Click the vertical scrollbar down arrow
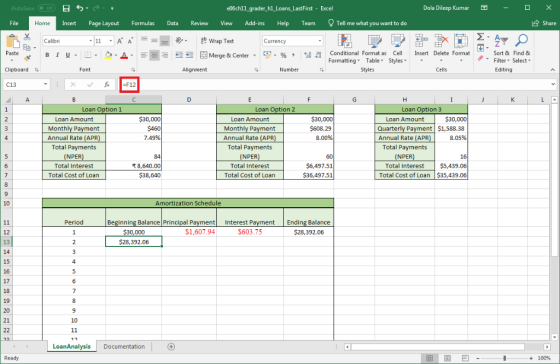The height and width of the screenshot is (364, 560). (x=554, y=337)
